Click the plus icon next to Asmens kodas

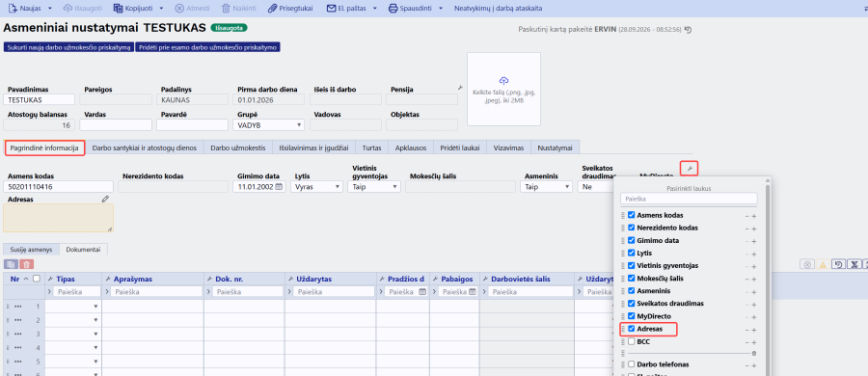pyautogui.click(x=754, y=216)
